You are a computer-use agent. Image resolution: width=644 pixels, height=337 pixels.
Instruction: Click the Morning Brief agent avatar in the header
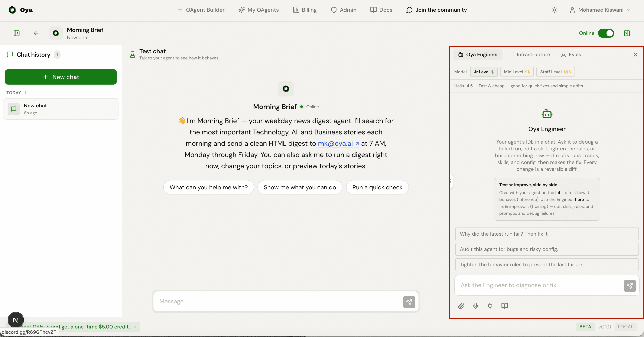(x=56, y=33)
